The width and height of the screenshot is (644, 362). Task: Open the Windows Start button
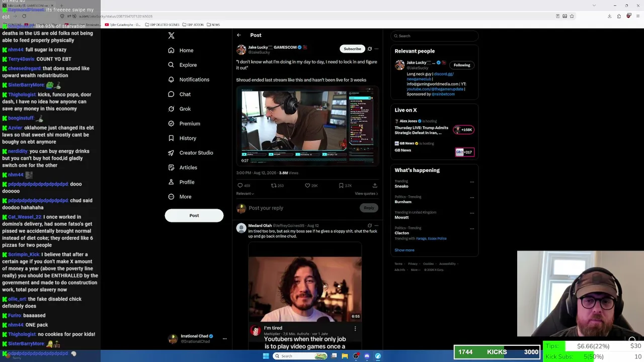[x=266, y=356]
